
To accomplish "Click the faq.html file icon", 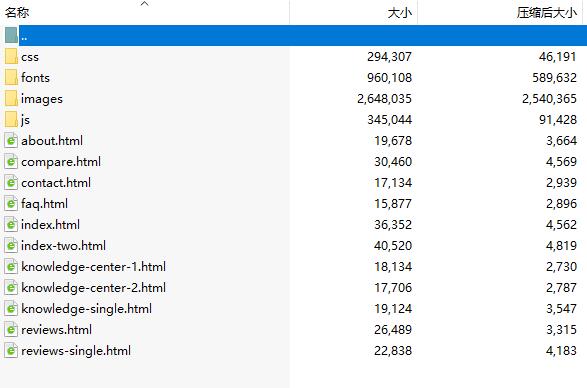I will (11, 204).
